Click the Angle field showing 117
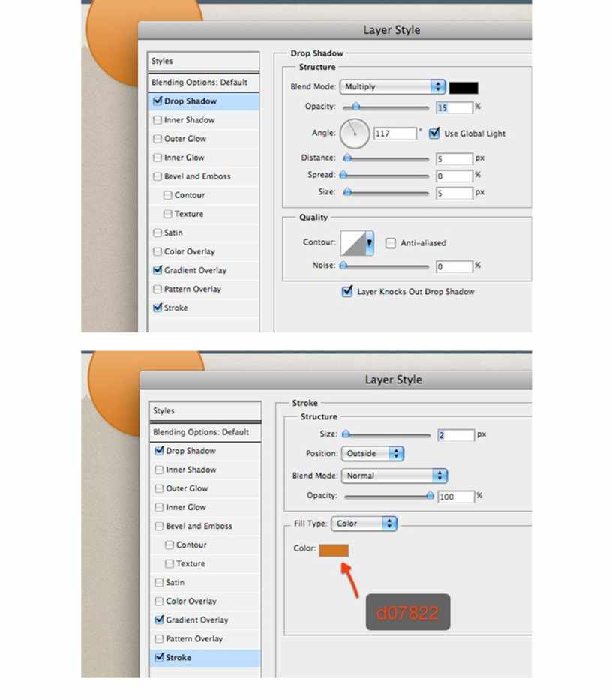Viewport: 612px width, 700px height. pyautogui.click(x=395, y=134)
